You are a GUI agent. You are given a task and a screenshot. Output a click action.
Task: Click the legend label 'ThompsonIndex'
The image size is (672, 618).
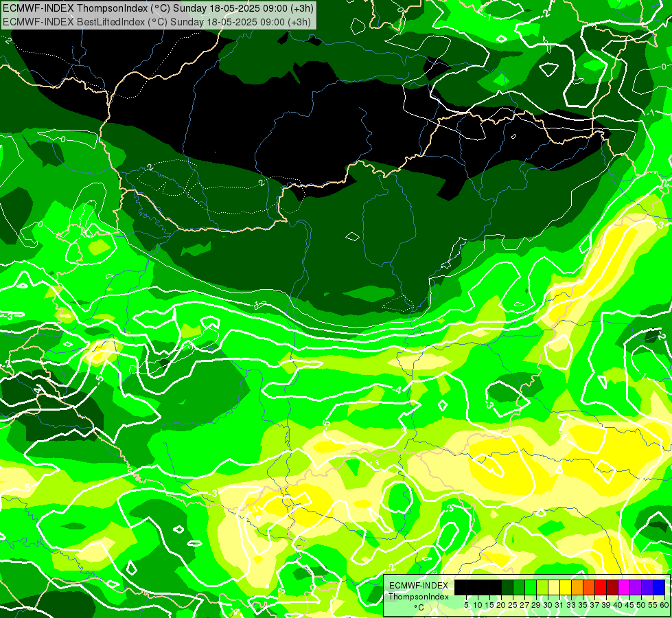tap(419, 597)
